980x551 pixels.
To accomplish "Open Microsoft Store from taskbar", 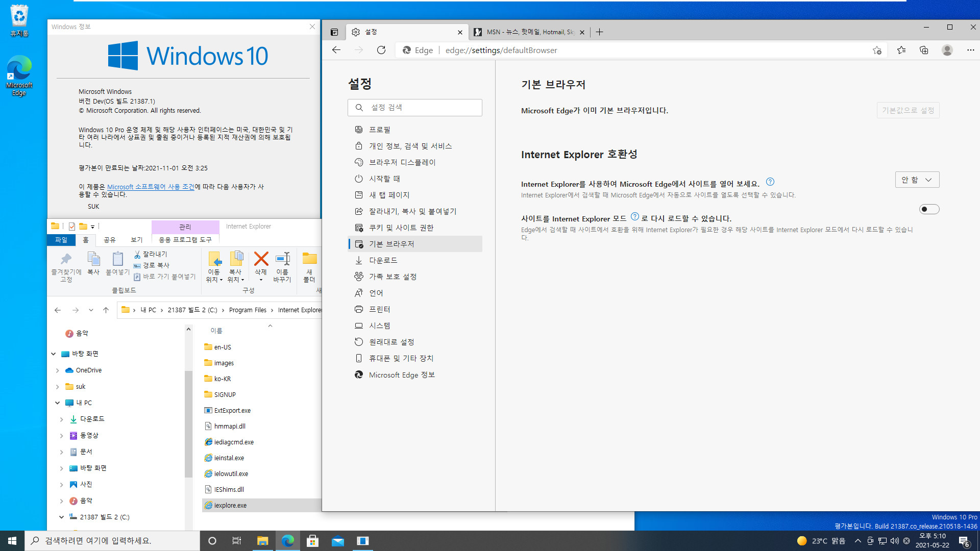I will pos(313,541).
